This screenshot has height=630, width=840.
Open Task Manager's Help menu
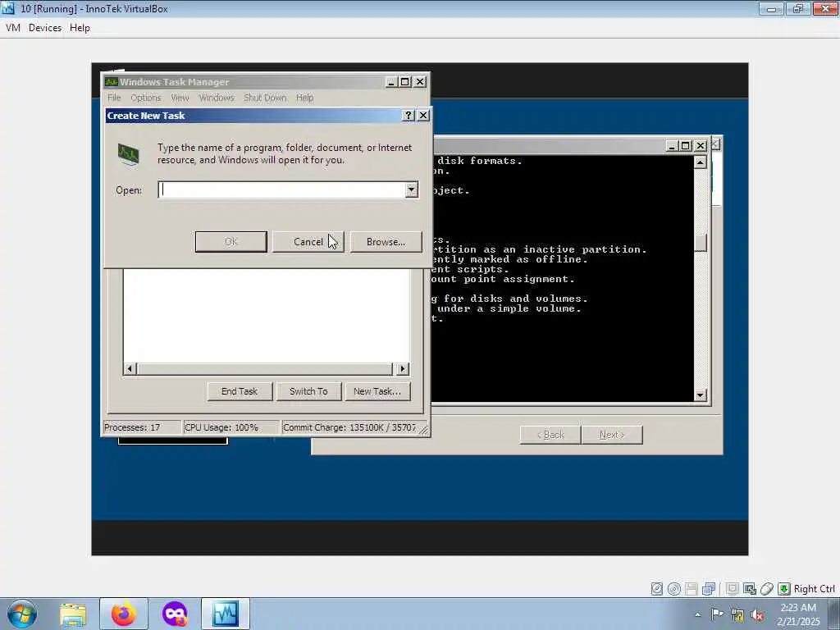click(305, 98)
